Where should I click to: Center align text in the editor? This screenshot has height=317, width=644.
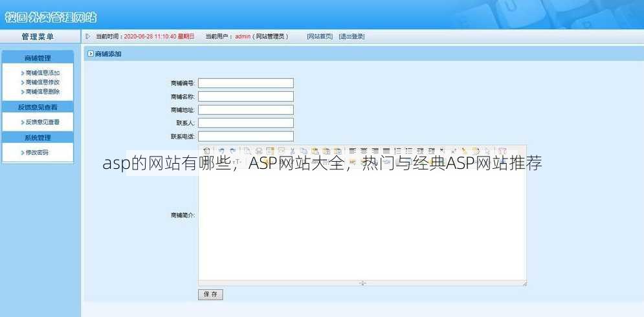coord(364,151)
